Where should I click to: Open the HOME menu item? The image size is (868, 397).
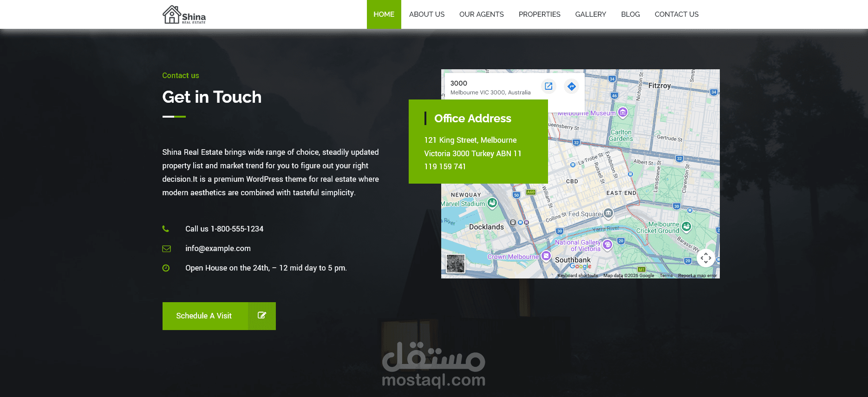384,14
